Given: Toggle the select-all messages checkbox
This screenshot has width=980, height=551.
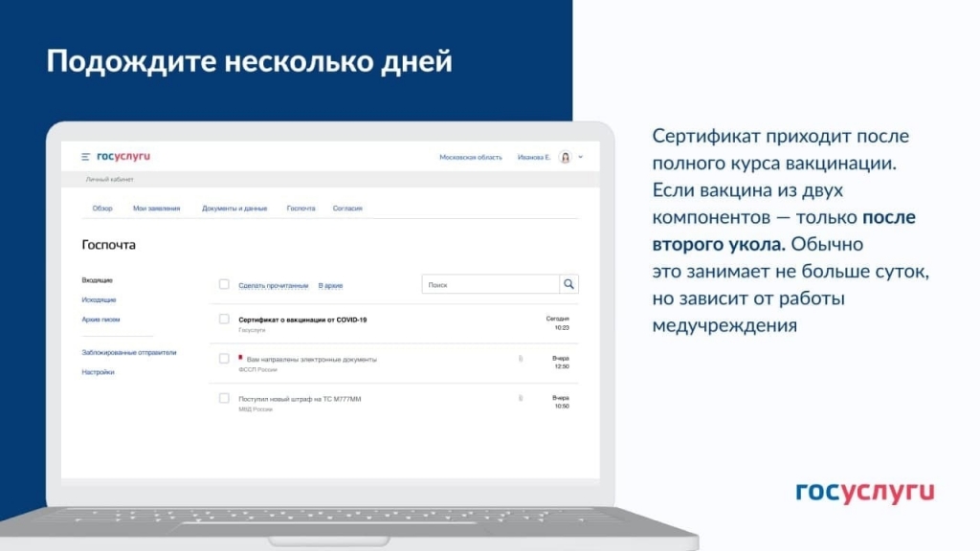Looking at the screenshot, I should [x=224, y=284].
